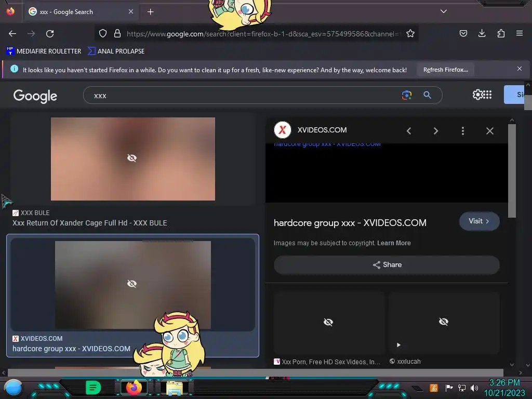The width and height of the screenshot is (532, 399).
Task: Show next image in preview panel
Action: click(x=436, y=131)
